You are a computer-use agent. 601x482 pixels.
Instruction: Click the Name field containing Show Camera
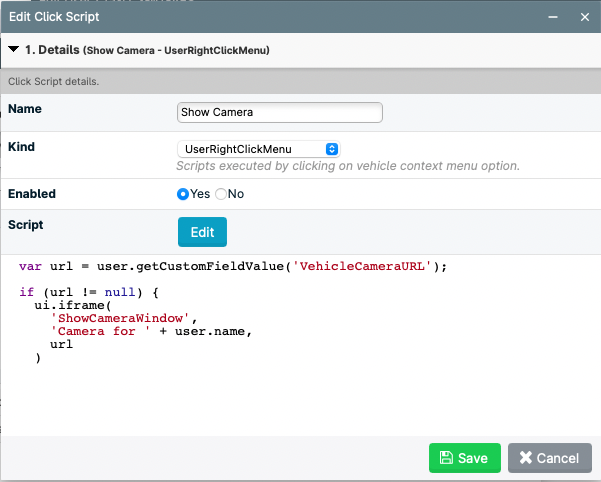pyautogui.click(x=280, y=112)
